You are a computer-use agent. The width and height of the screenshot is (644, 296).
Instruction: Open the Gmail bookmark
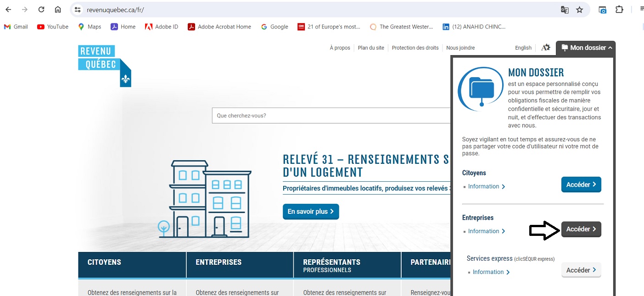(16, 27)
